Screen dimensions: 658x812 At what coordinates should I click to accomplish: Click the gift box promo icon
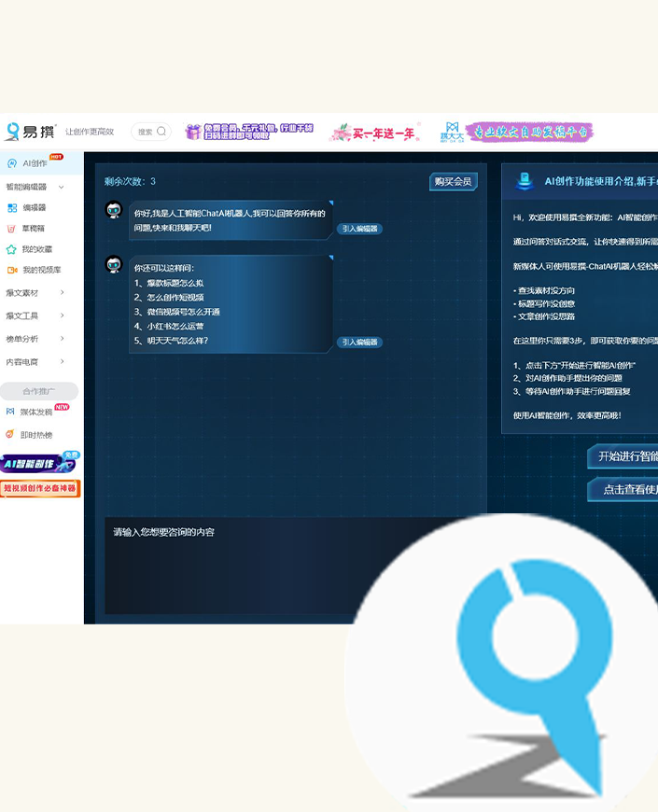click(x=193, y=132)
